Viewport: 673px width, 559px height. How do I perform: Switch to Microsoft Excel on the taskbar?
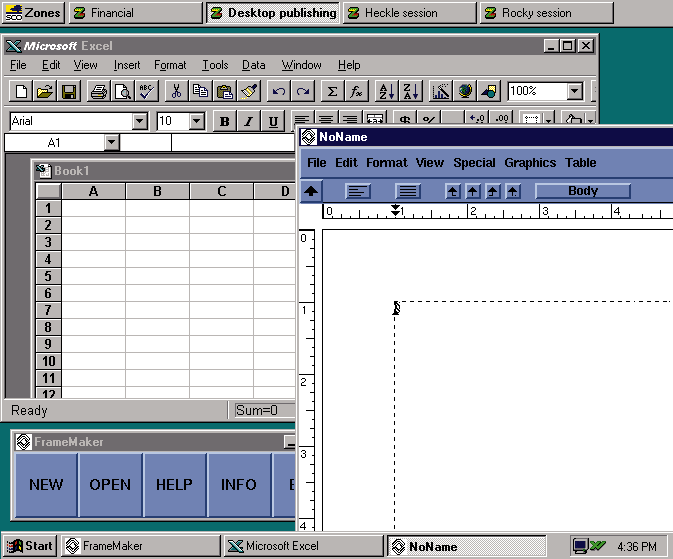(x=303, y=546)
